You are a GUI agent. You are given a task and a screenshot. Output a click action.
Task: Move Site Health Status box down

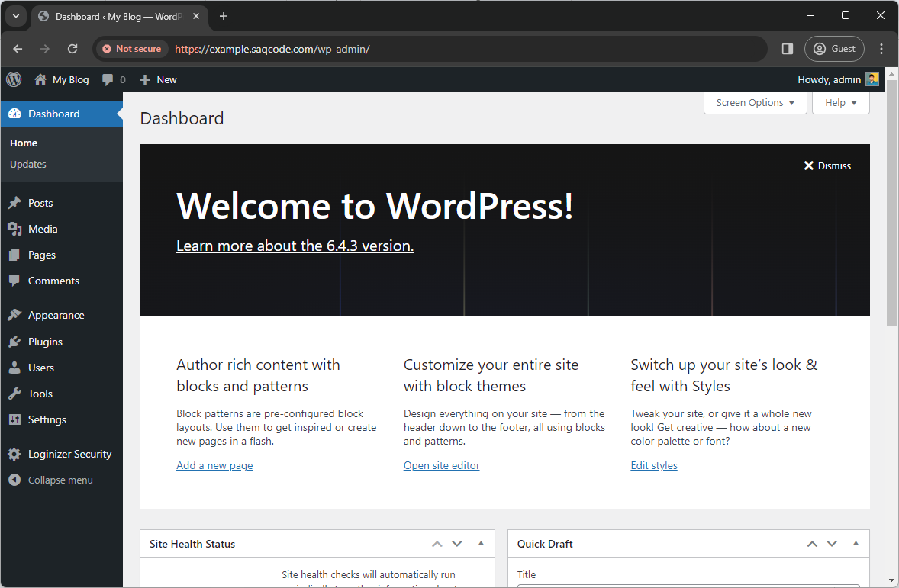[x=457, y=544]
